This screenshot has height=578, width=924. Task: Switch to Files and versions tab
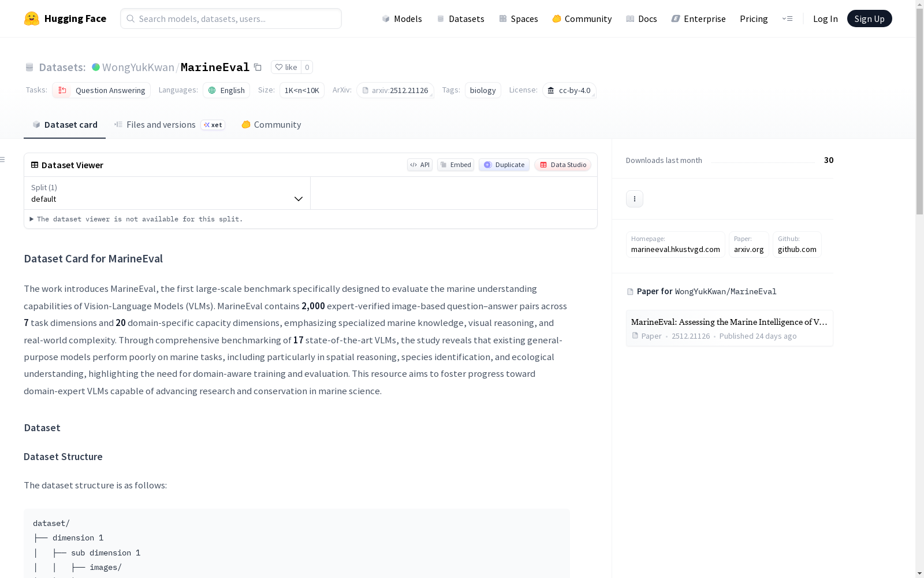[169, 125]
